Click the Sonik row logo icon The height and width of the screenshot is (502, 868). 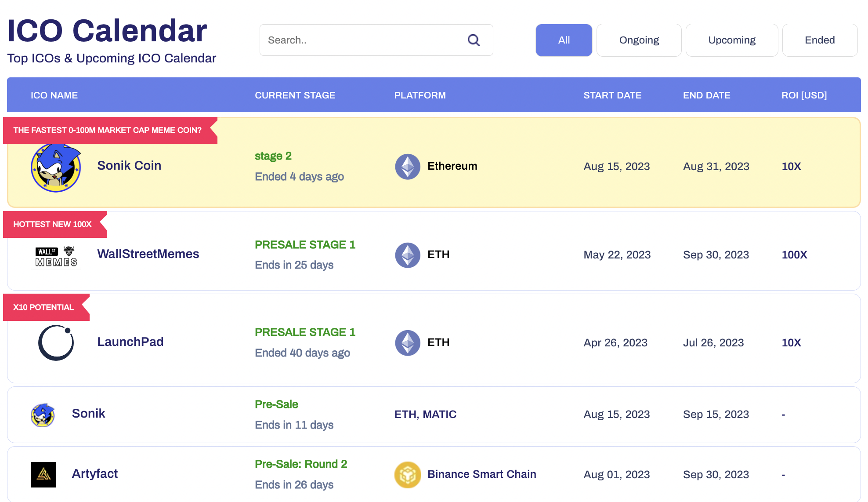[43, 415]
